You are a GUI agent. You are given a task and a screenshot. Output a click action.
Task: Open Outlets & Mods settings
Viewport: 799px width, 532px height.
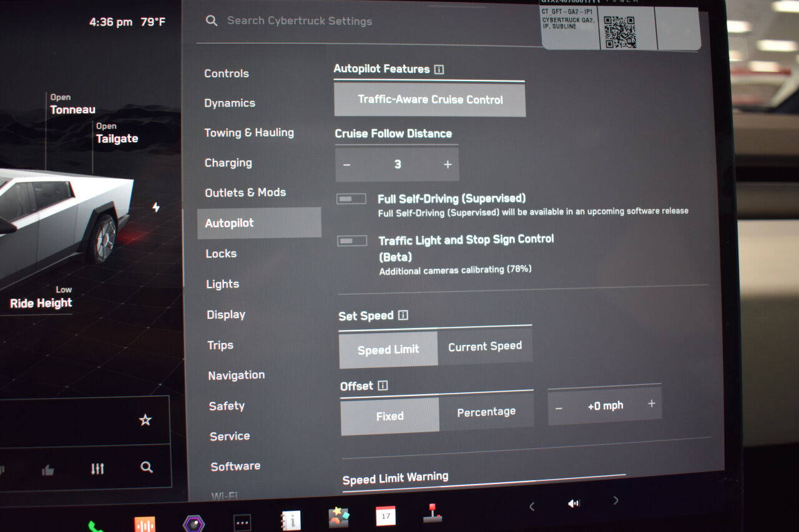[245, 193]
